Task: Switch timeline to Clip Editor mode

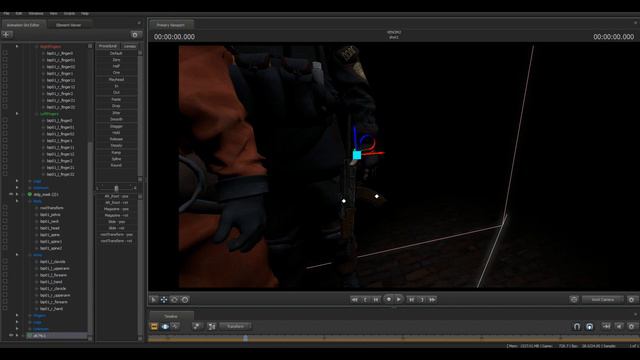Action: 154,327
